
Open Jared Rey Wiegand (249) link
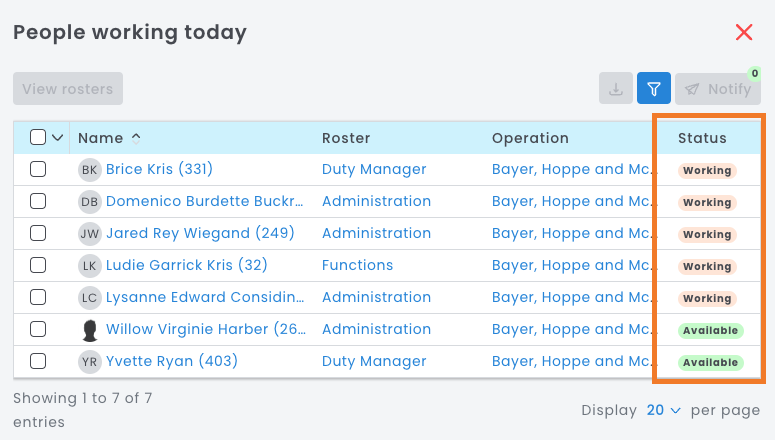pos(178,234)
